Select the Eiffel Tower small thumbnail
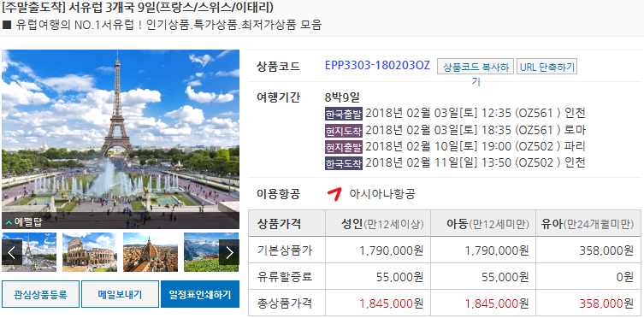Image resolution: width=644 pixels, height=318 pixels. (29, 252)
